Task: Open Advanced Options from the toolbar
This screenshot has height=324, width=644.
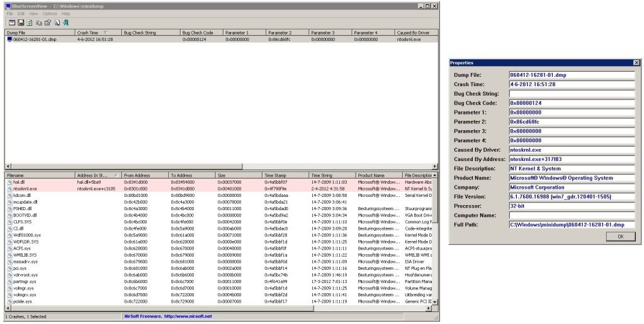Action: (x=11, y=23)
